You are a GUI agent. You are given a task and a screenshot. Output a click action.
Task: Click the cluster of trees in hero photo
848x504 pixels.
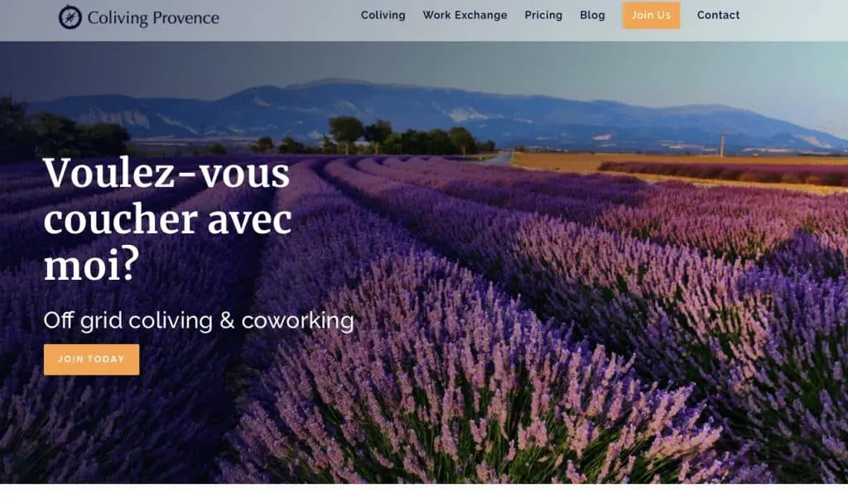tap(411, 136)
